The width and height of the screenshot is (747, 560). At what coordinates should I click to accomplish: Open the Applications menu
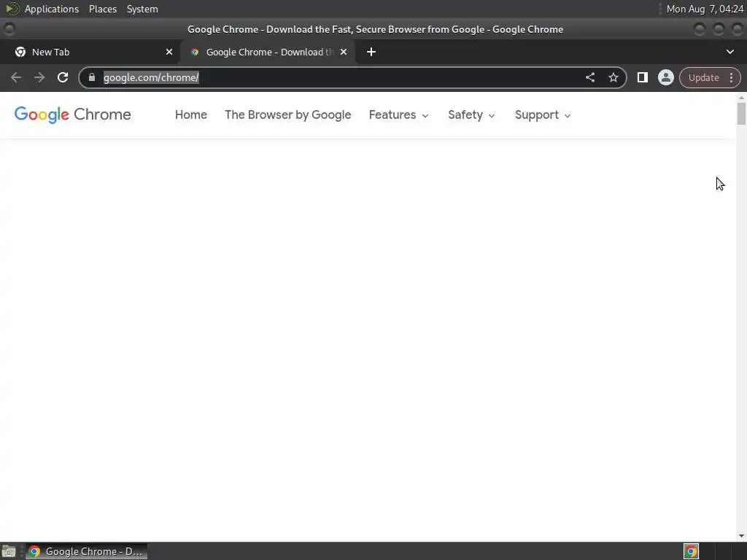pos(52,9)
